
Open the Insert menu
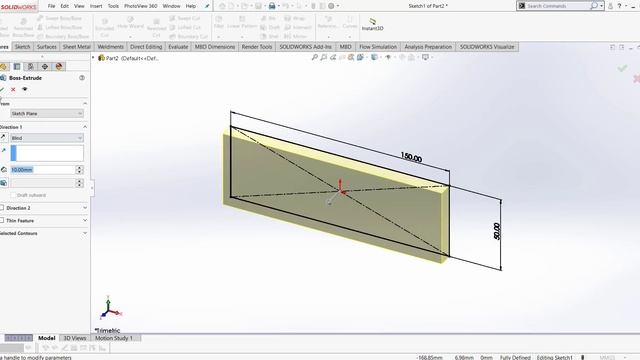coord(96,6)
